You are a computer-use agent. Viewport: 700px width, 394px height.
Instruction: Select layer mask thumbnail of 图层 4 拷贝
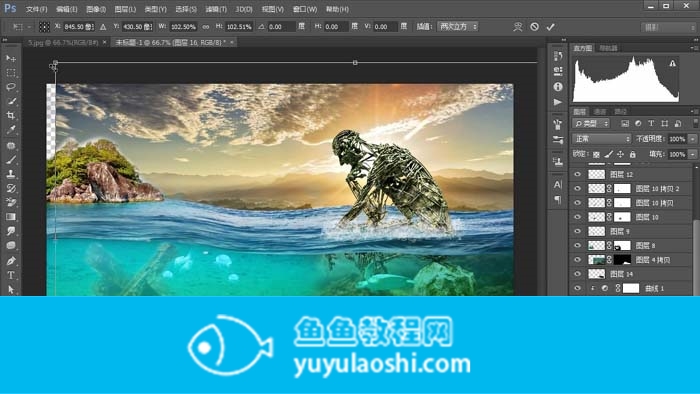click(622, 259)
